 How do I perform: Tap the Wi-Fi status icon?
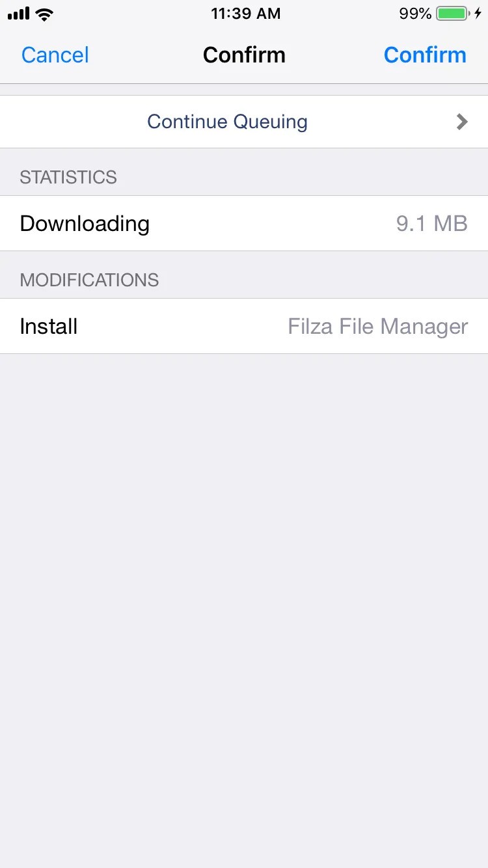(45, 14)
